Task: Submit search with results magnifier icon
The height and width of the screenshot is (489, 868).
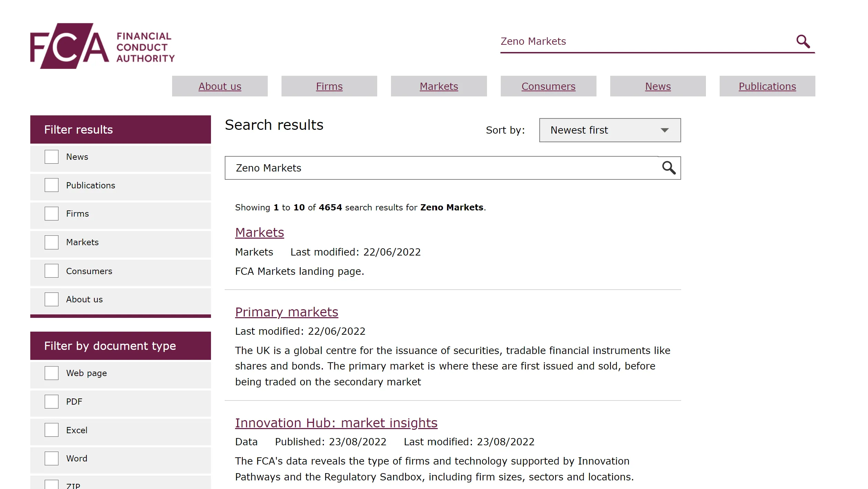Action: pos(669,168)
